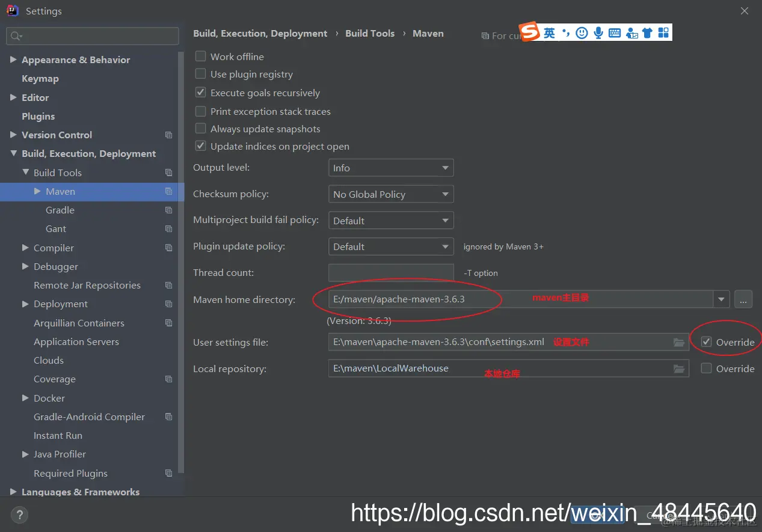This screenshot has width=762, height=532.
Task: Select Instant Run settings page
Action: [x=58, y=436]
